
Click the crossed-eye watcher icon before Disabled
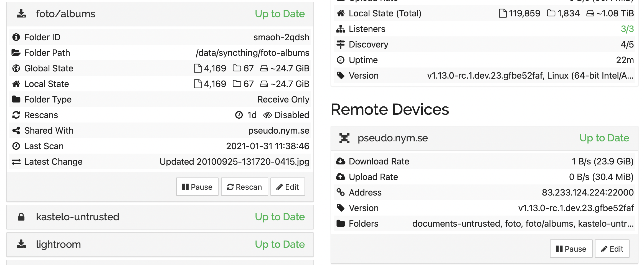tap(268, 115)
